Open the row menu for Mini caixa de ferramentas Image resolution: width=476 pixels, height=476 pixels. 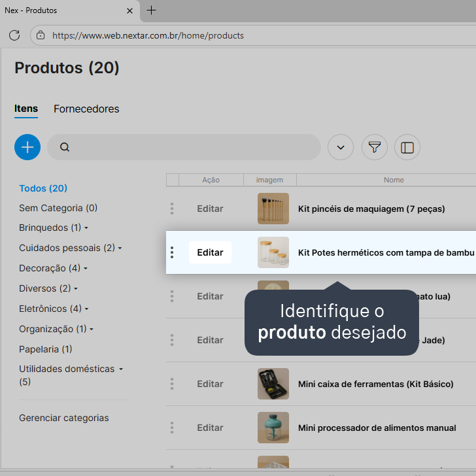pyautogui.click(x=172, y=384)
